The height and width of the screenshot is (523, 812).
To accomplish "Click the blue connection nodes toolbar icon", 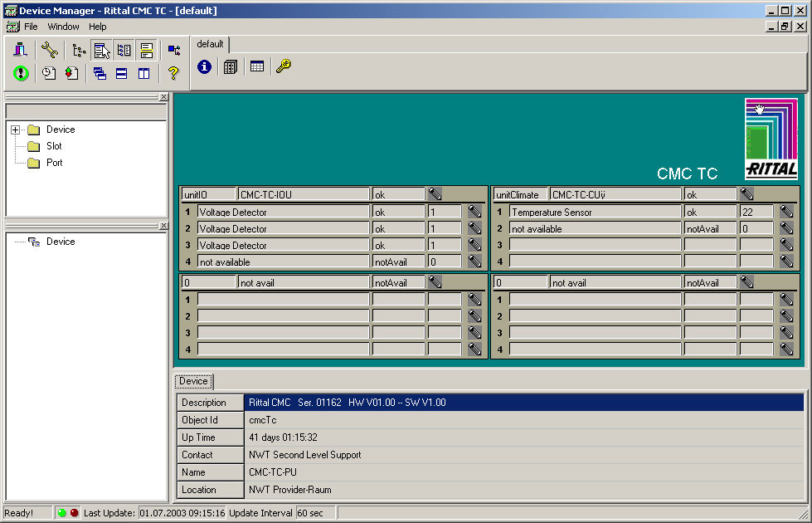I will [x=174, y=50].
